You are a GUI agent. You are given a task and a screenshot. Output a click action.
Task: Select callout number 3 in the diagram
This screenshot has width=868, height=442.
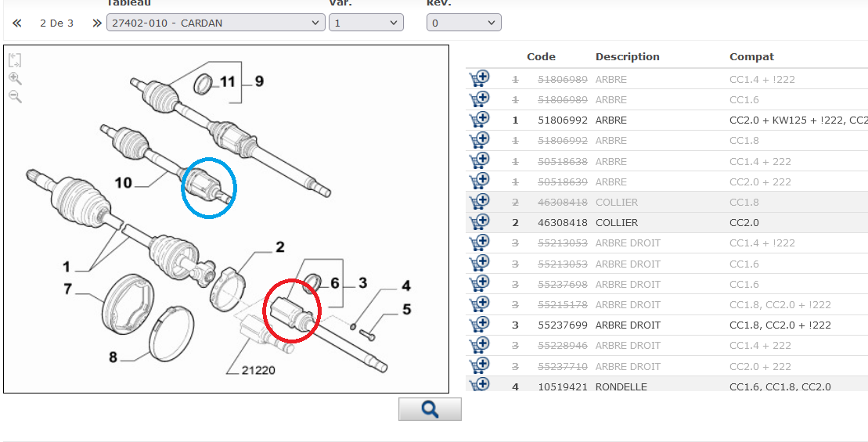click(362, 283)
